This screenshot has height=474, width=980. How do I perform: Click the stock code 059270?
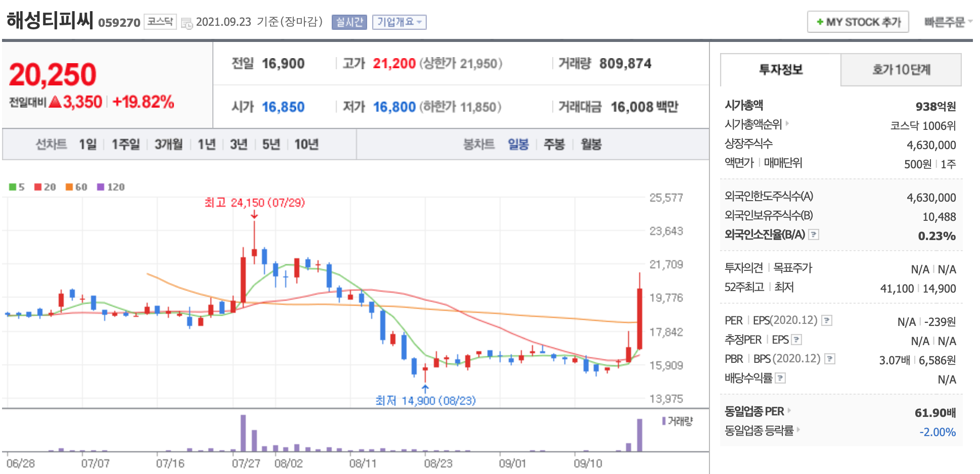point(119,23)
